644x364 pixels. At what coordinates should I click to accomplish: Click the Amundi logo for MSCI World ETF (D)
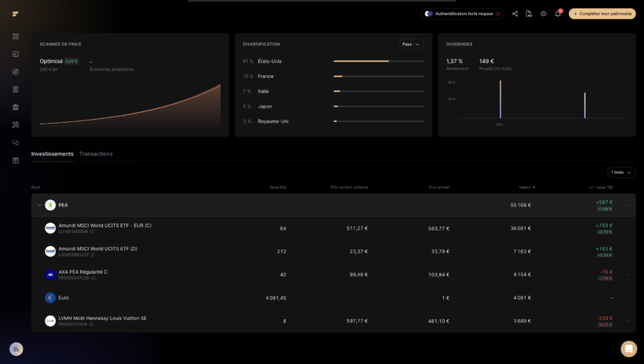click(x=50, y=251)
